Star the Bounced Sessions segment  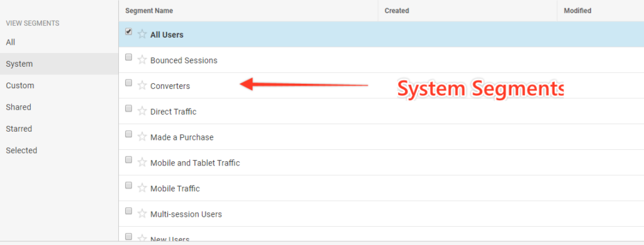point(142,60)
